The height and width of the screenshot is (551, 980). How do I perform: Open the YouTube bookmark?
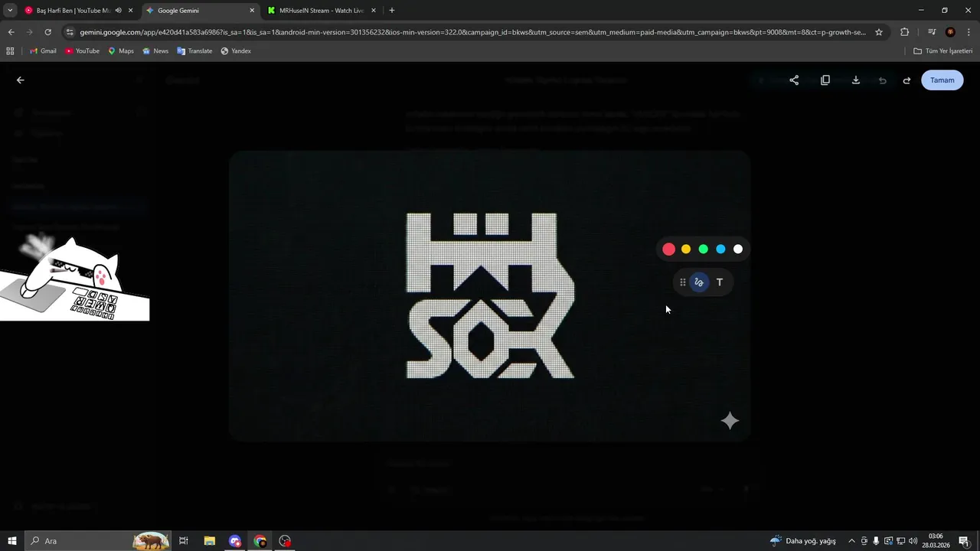click(x=82, y=51)
